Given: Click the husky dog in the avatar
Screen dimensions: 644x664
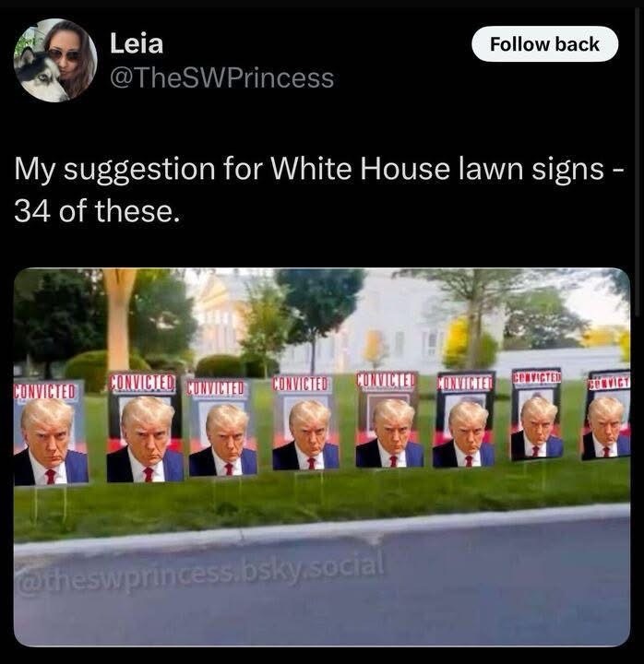Looking at the screenshot, I should click(39, 77).
